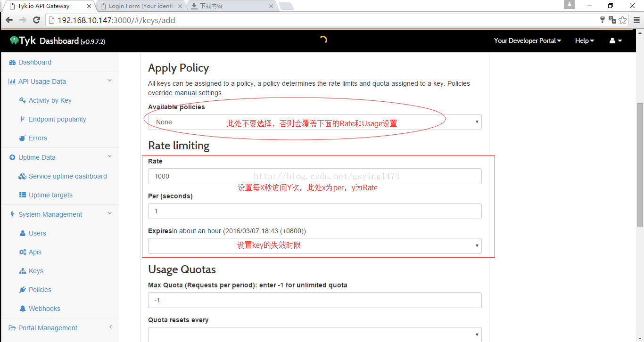Click the Apply Policy heading
Image resolution: width=644 pixels, height=342 pixels.
pos(178,68)
